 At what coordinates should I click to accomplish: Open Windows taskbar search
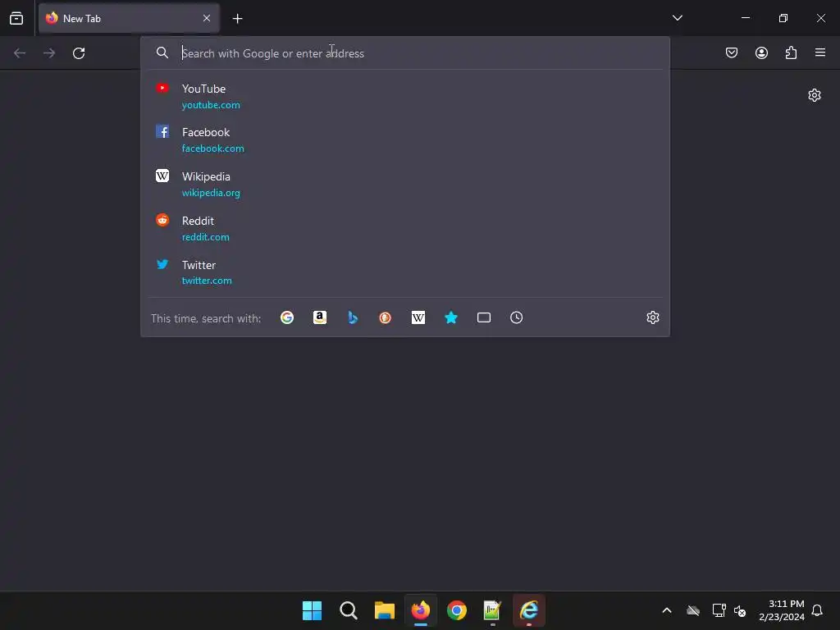click(348, 610)
